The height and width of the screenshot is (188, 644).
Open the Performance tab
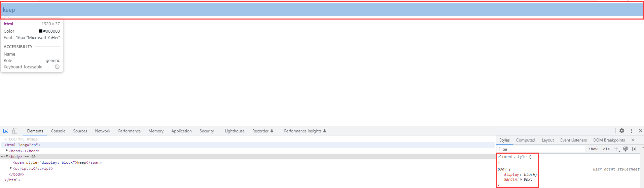(129, 131)
